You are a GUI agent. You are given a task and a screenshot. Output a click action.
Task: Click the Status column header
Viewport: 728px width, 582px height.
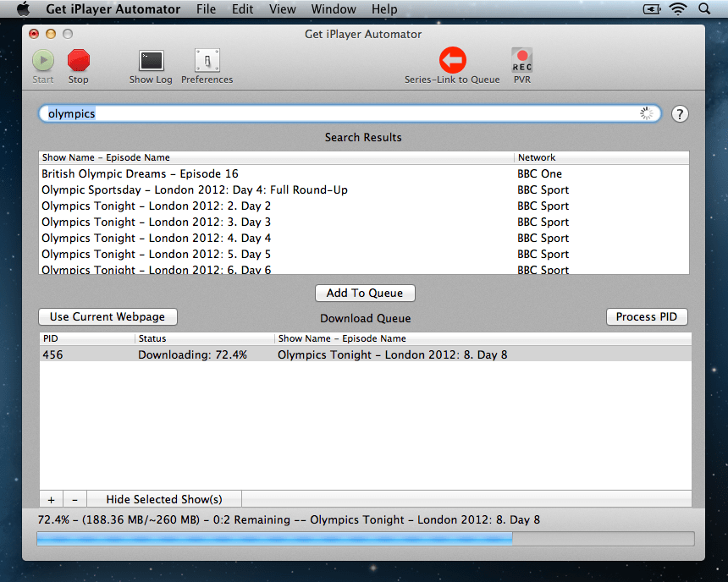coord(205,338)
